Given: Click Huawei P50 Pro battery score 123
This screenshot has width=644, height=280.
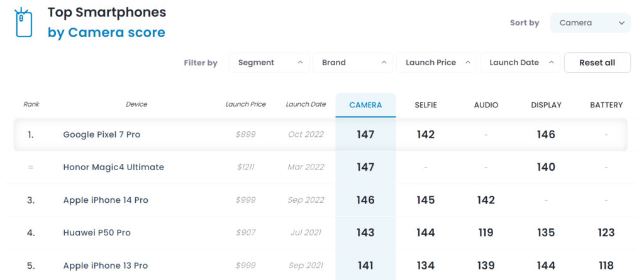Looking at the screenshot, I should 606,233.
